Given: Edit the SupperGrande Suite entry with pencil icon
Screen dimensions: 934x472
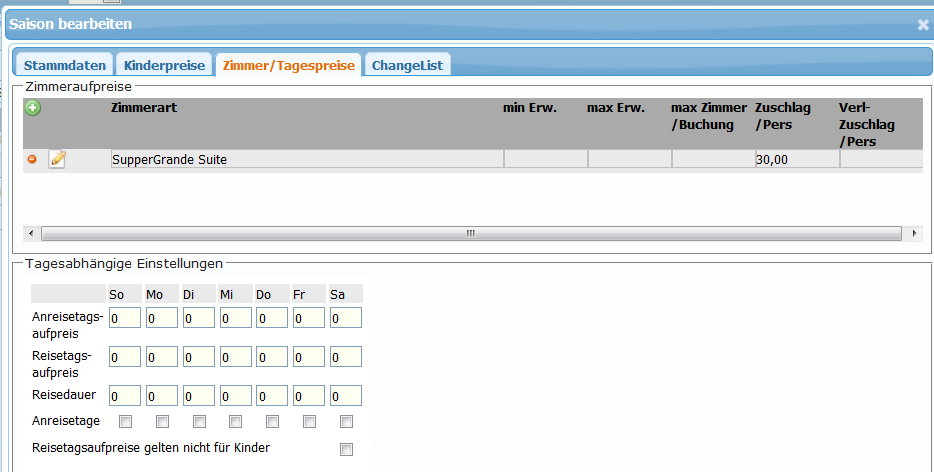Looking at the screenshot, I should click(x=57, y=159).
